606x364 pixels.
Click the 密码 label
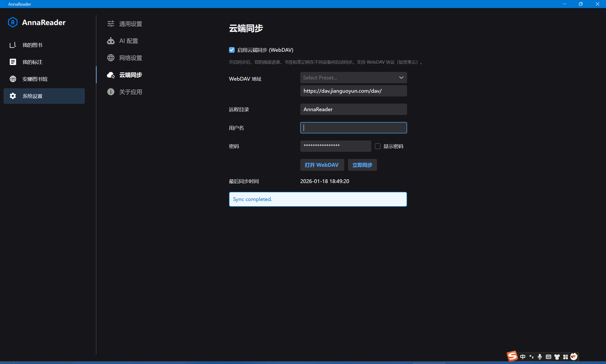pos(234,146)
